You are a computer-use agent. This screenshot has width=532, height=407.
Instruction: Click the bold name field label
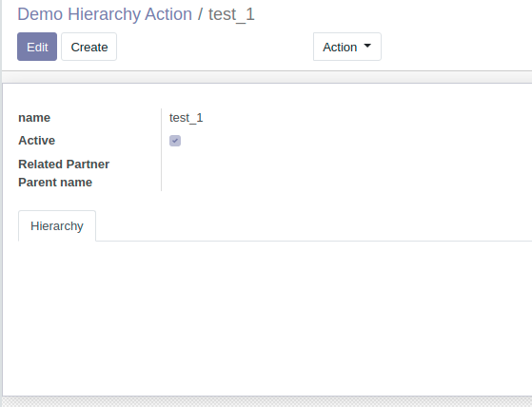(x=34, y=118)
